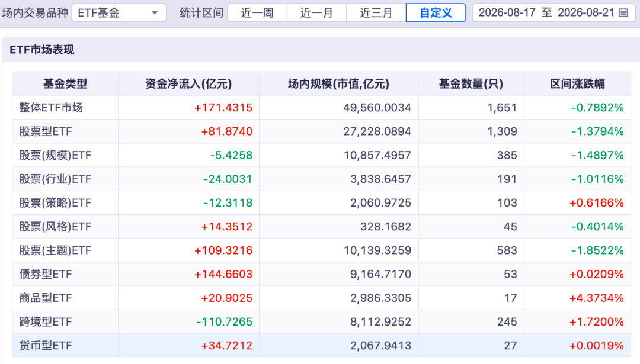Screen dimensions: 640x364
Task: Open the 股票型ETF row
Action: [x=322, y=131]
